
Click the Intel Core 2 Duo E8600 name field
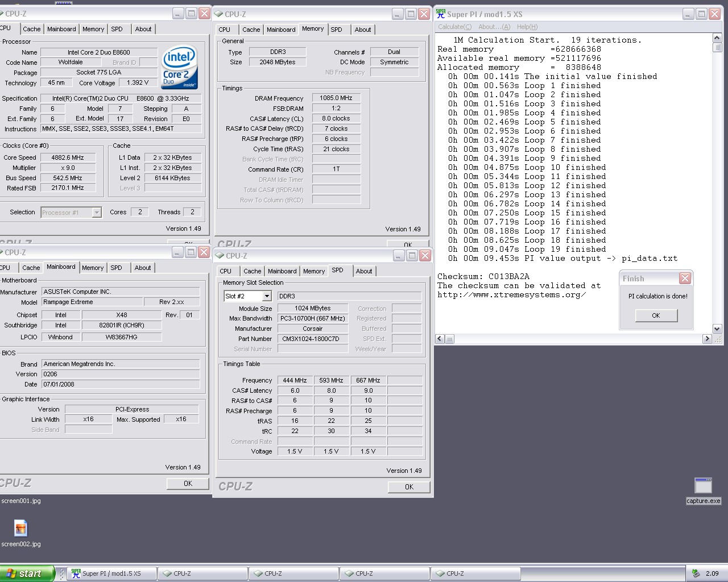[99, 52]
